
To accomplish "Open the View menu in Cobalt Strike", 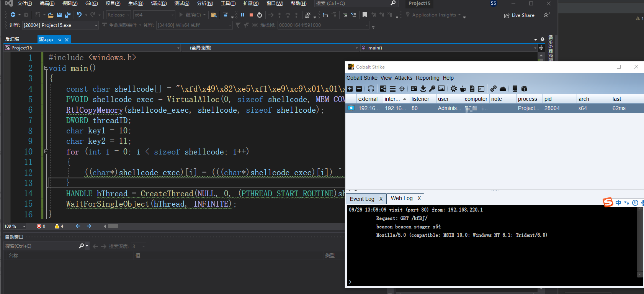I will click(x=386, y=78).
